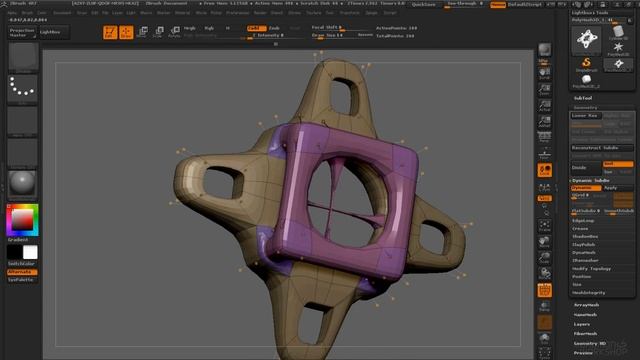Viewport: 640px width, 360px height.
Task: Open the current brush thumbnail
Action: [23, 57]
